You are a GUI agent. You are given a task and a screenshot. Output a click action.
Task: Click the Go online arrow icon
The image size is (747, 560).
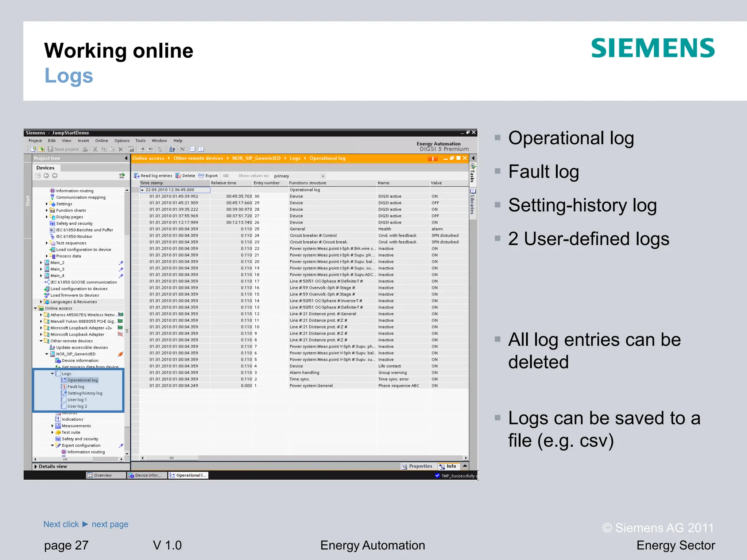click(x=142, y=149)
